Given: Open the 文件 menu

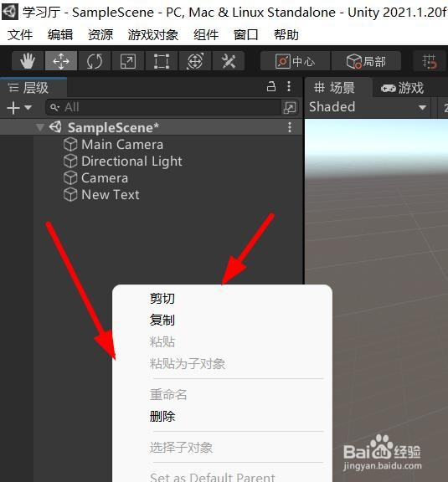Looking at the screenshot, I should (x=20, y=34).
